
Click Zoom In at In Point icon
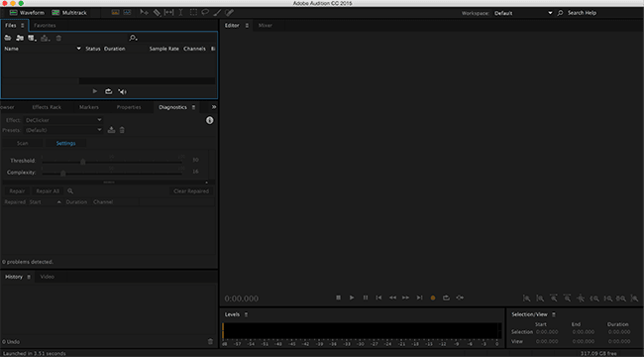point(594,298)
